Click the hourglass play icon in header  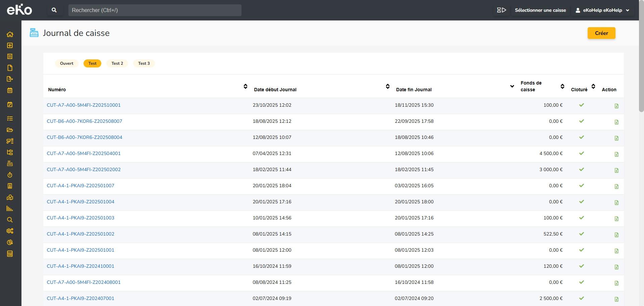pyautogui.click(x=501, y=10)
